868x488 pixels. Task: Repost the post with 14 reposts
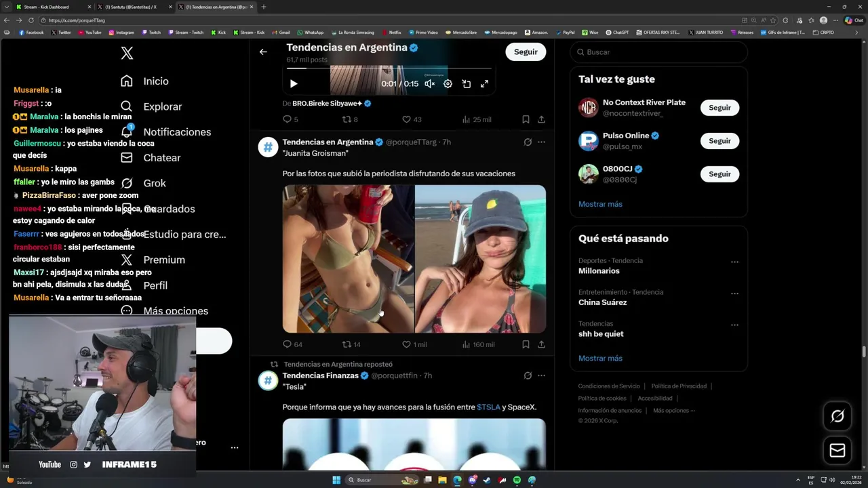(351, 344)
